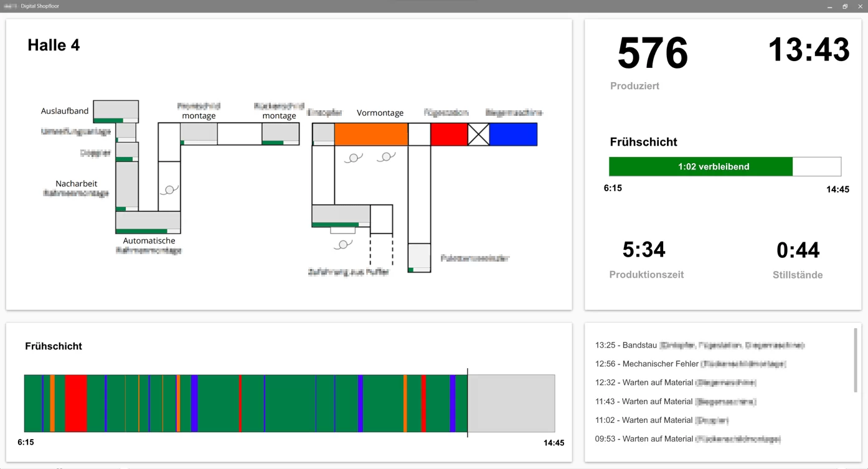Click the event log scrollbar

856,361
